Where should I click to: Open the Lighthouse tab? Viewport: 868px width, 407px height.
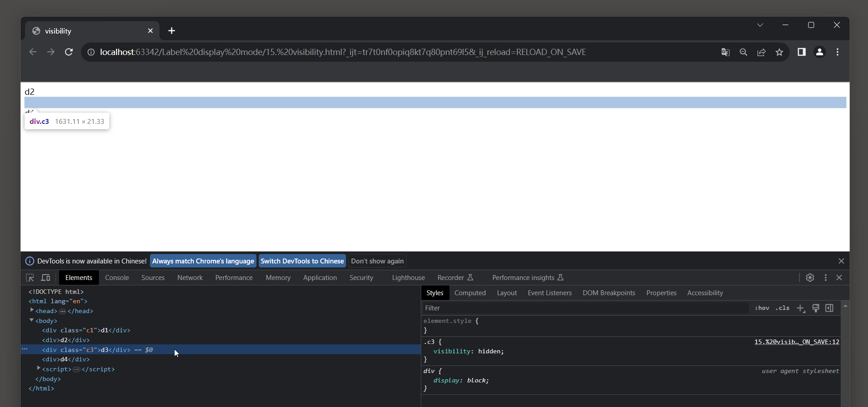(x=408, y=278)
